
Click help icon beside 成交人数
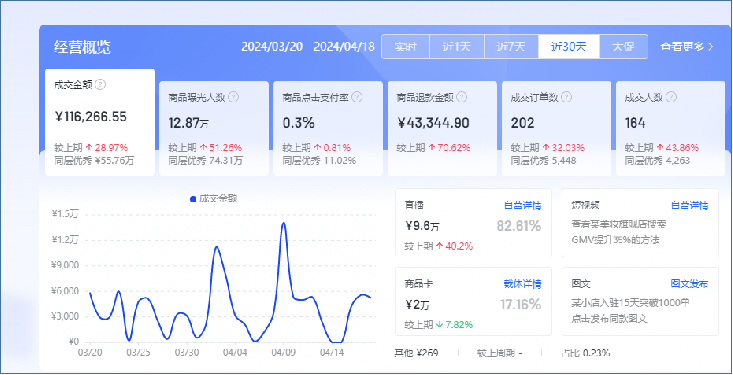671,97
